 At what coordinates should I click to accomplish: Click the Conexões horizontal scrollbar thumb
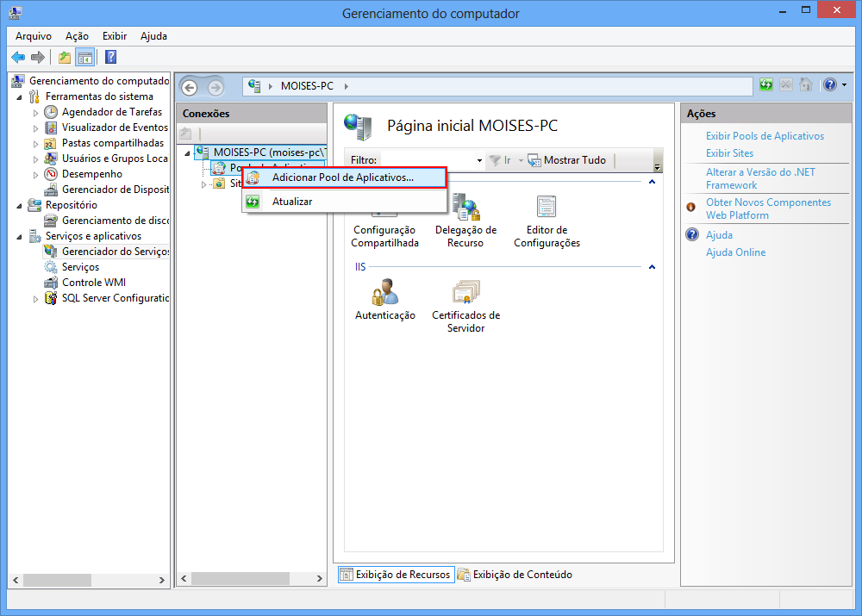click(x=240, y=579)
